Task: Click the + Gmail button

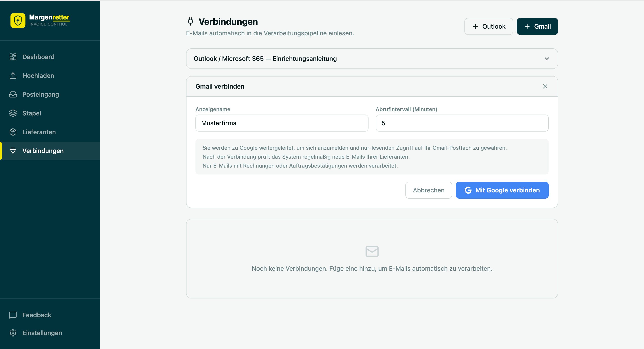Action: (537, 26)
